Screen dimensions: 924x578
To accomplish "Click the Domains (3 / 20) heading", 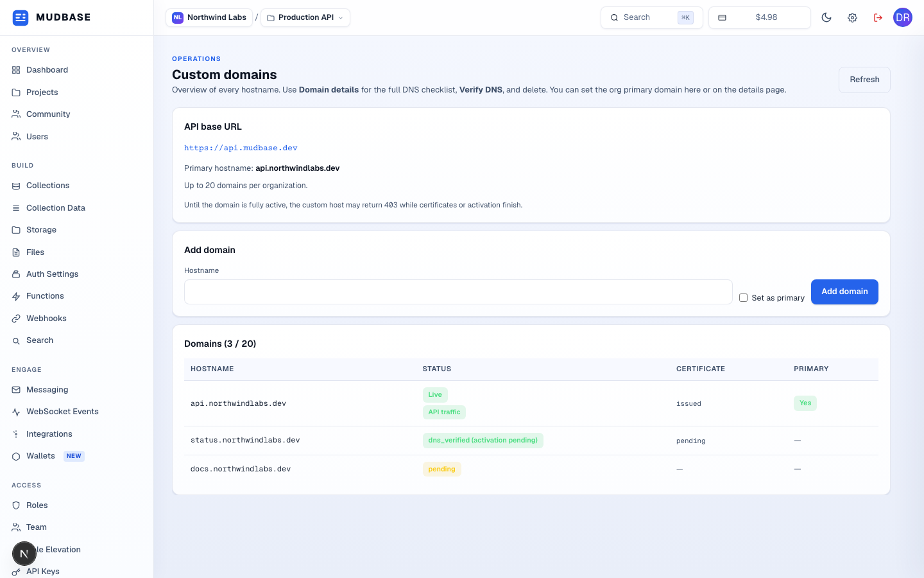I will 220,344.
